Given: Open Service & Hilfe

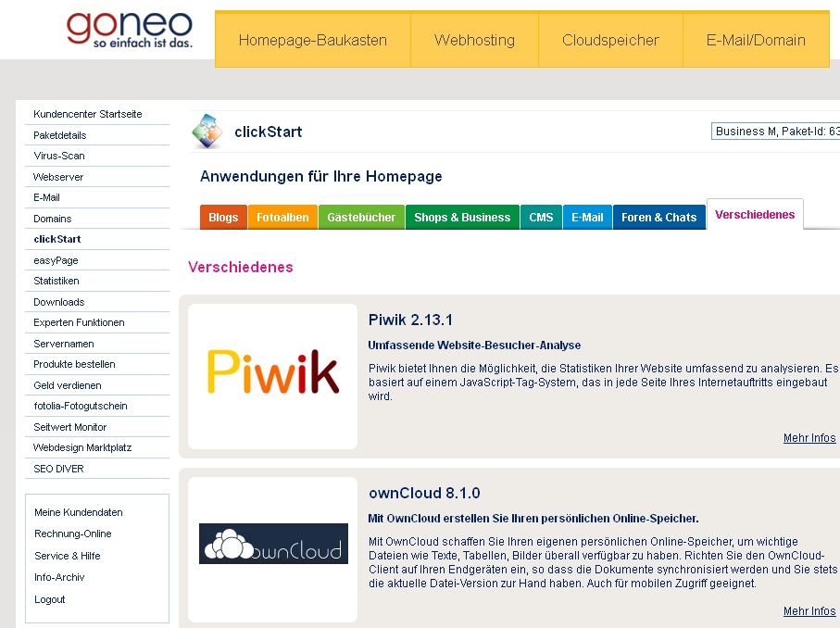Looking at the screenshot, I should tap(68, 556).
